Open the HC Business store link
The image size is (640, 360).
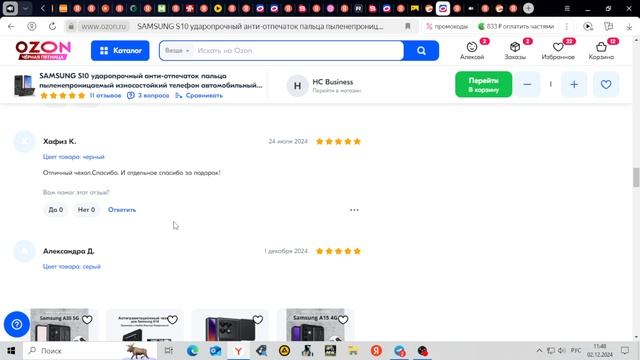click(x=333, y=82)
